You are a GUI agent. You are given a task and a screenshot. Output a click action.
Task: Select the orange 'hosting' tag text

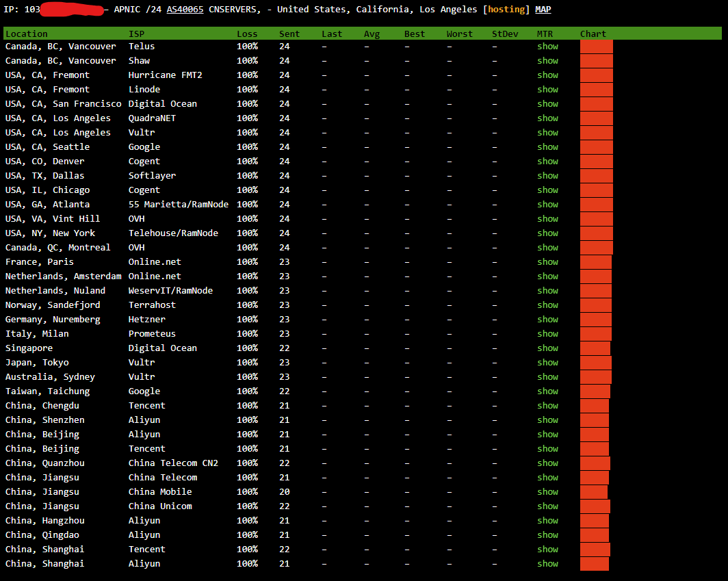(x=506, y=10)
